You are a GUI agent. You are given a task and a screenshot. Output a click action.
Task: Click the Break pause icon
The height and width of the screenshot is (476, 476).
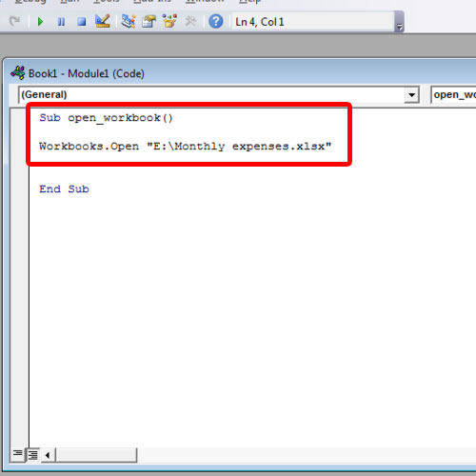pyautogui.click(x=61, y=22)
